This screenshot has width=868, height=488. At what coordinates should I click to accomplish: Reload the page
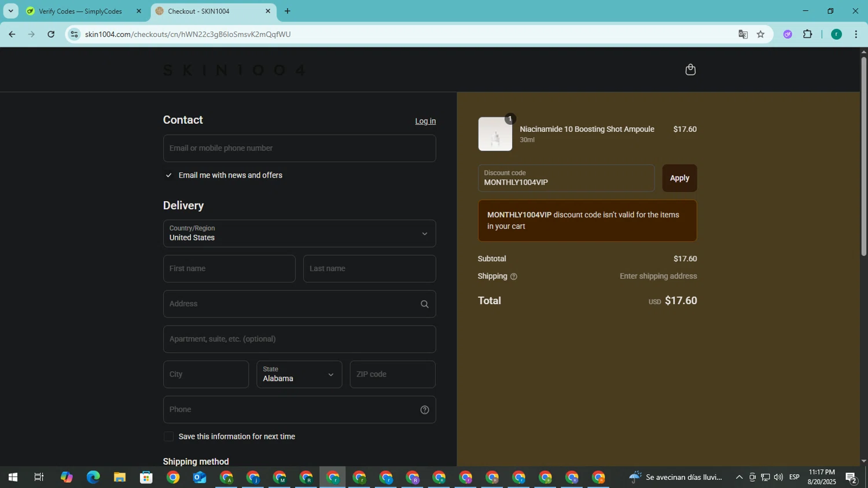51,34
